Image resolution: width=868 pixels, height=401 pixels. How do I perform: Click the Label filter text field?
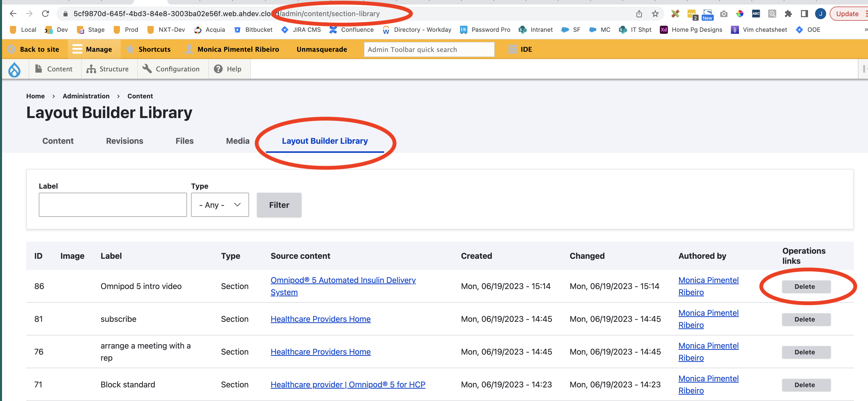click(x=113, y=205)
